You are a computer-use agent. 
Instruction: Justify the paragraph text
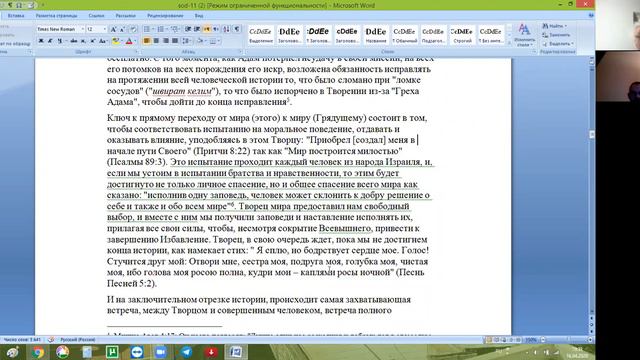pos(175,41)
